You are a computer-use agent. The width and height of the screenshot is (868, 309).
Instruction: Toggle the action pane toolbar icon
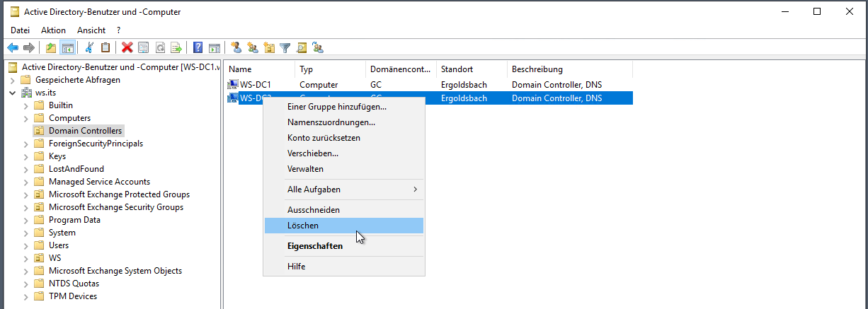215,47
